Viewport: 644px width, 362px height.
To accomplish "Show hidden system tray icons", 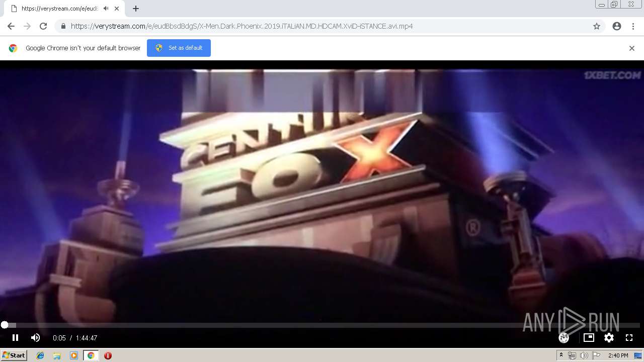I will click(561, 355).
